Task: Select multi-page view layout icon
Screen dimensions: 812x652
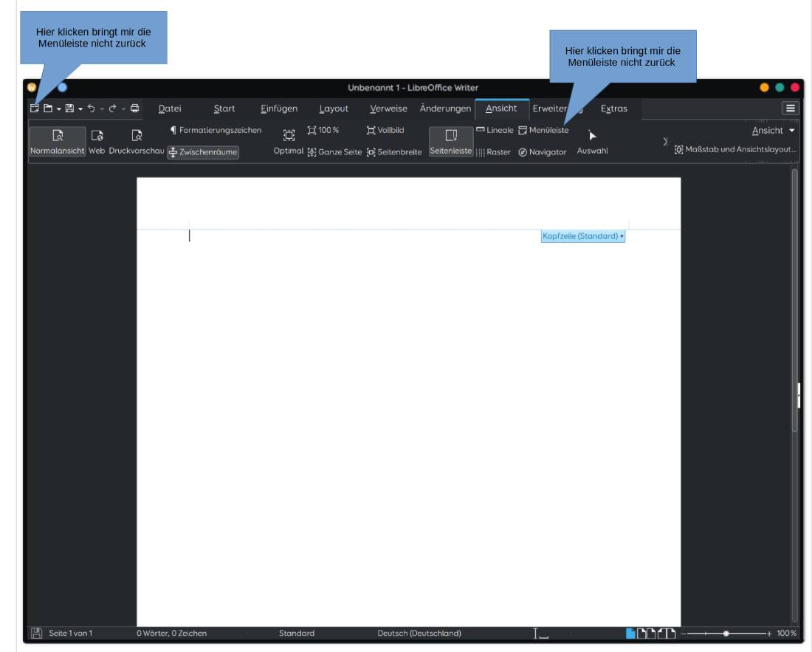Action: click(647, 634)
